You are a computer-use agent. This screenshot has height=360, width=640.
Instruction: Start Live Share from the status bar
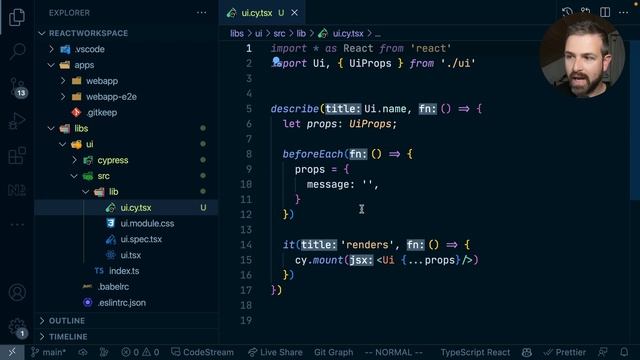point(275,352)
